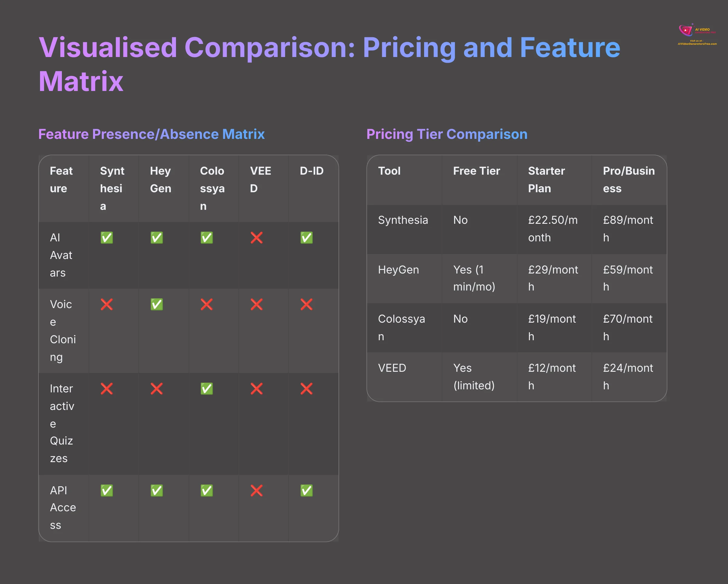Click the '£70/month' pro price
The image size is (728, 584).
[628, 327]
